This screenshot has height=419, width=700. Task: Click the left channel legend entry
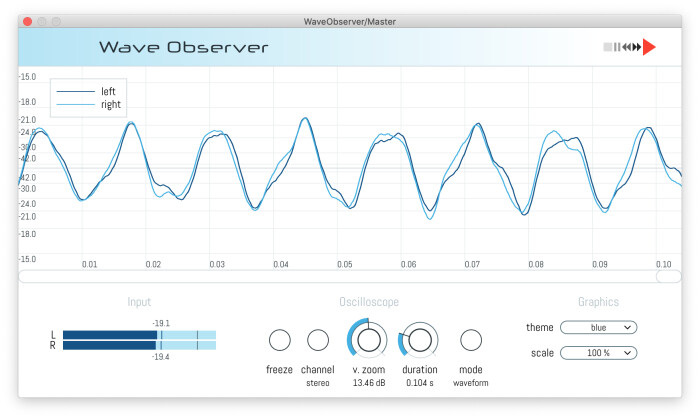[86, 91]
